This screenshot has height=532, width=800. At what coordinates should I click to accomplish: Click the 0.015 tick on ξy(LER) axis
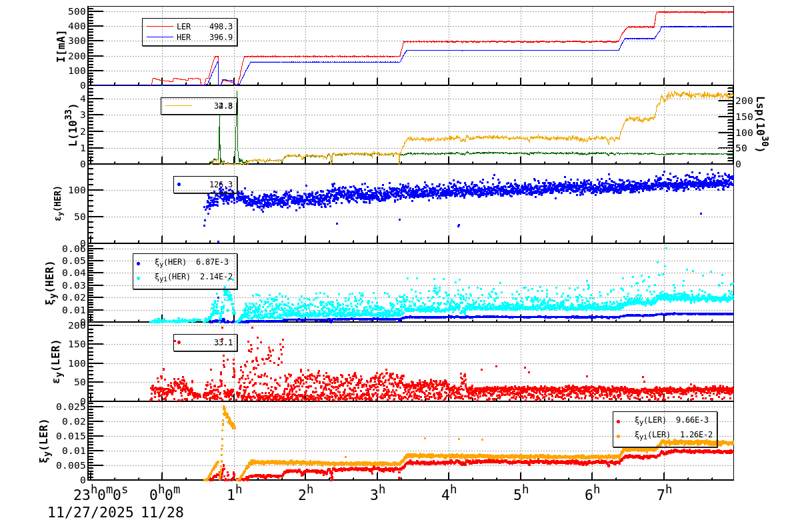pos(71,436)
